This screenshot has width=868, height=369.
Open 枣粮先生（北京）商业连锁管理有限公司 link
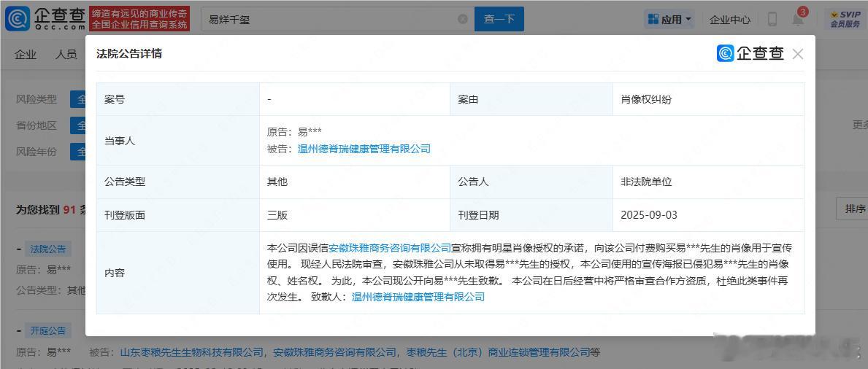pos(499,352)
